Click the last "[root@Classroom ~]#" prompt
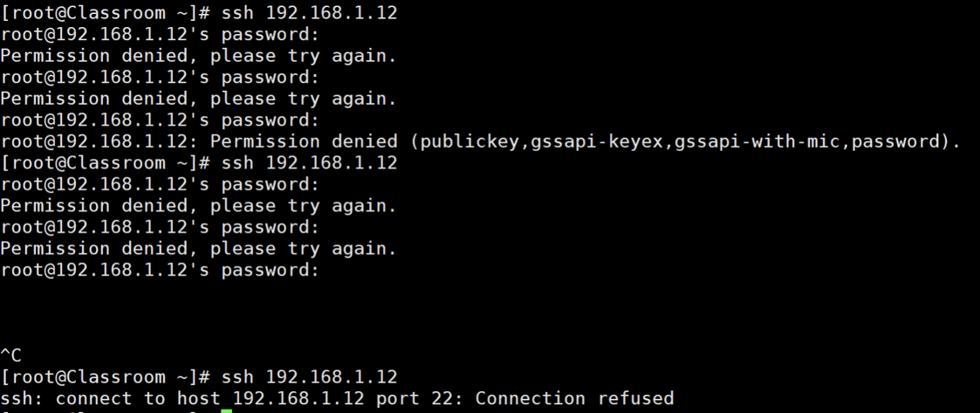This screenshot has height=413, width=980. coord(105,377)
